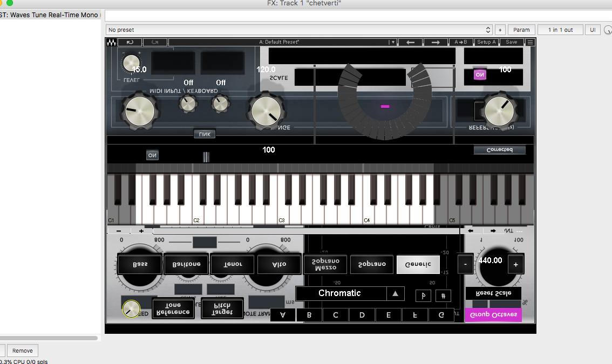Select the Mezzo Soprano vocal range
The width and height of the screenshot is (612, 364).
[325, 264]
